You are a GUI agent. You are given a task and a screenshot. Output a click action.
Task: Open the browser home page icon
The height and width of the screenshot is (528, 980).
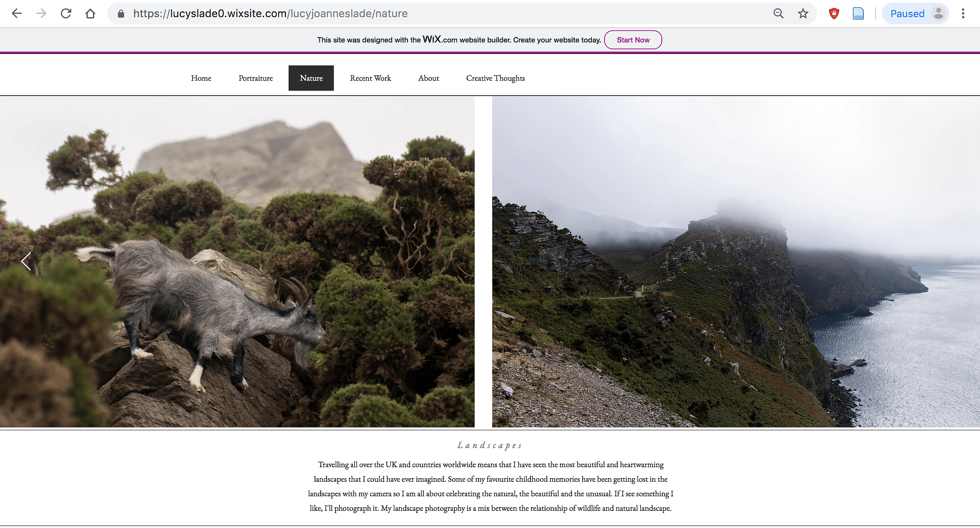point(90,14)
